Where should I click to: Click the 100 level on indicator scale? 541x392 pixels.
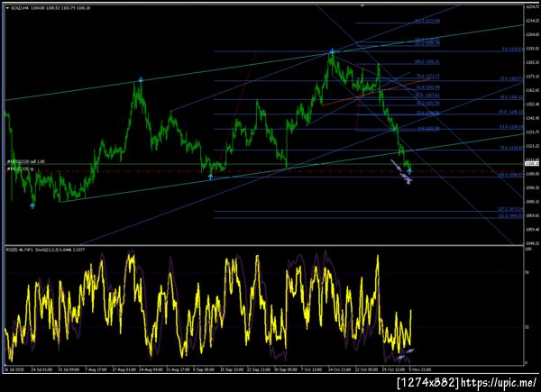(x=527, y=248)
